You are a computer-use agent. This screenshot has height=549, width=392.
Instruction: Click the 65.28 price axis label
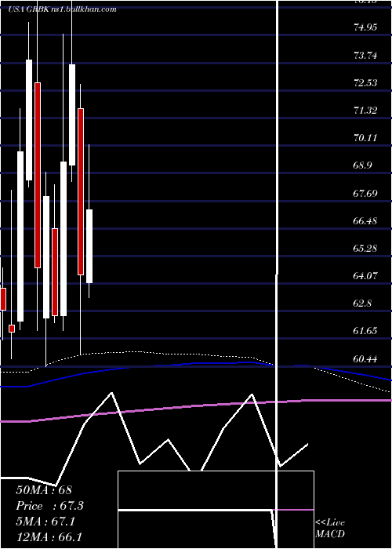[365, 249]
